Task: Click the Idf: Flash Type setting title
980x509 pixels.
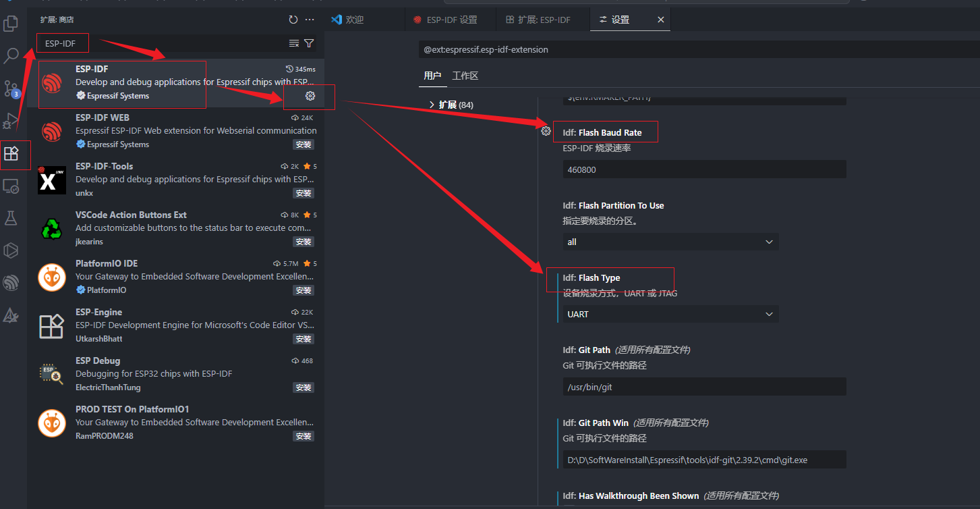Action: coord(592,277)
